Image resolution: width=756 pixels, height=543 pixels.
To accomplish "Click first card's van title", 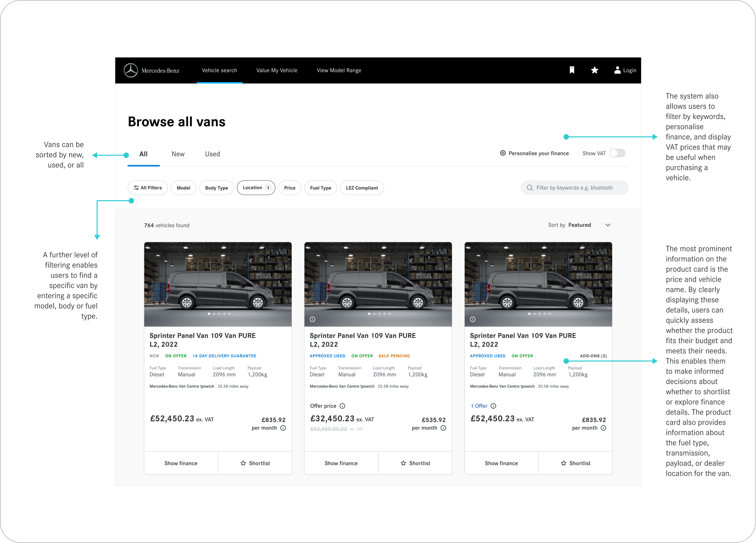I will click(202, 340).
